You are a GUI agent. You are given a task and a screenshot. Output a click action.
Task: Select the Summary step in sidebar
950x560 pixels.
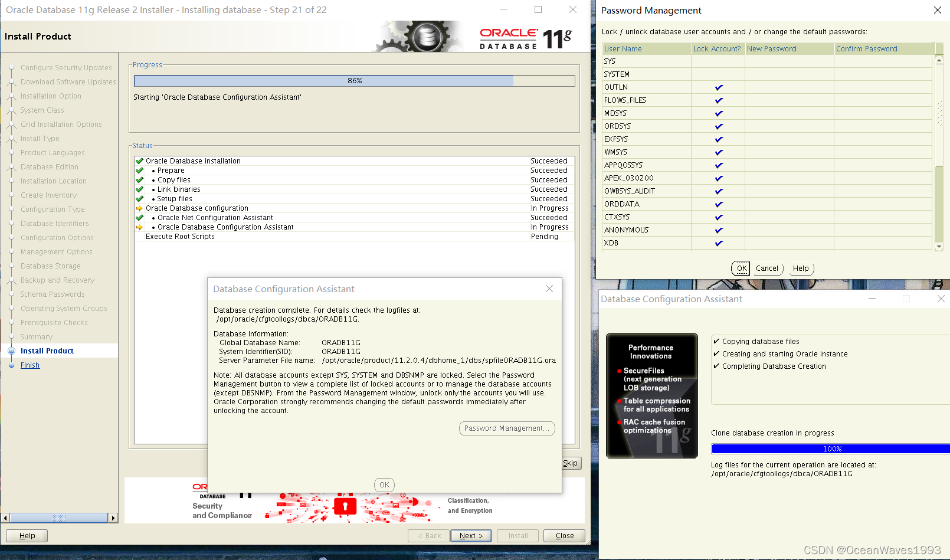coord(37,337)
